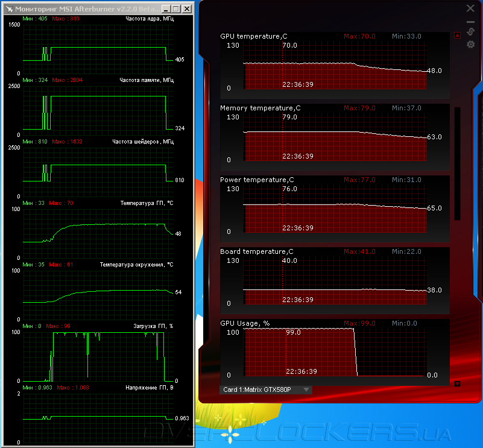Click the 'Max:41.0' board temperature value

point(359,251)
